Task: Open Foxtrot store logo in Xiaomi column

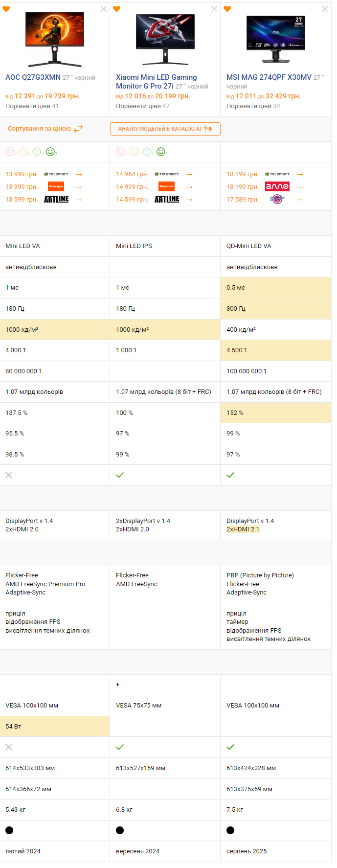Action: click(166, 187)
